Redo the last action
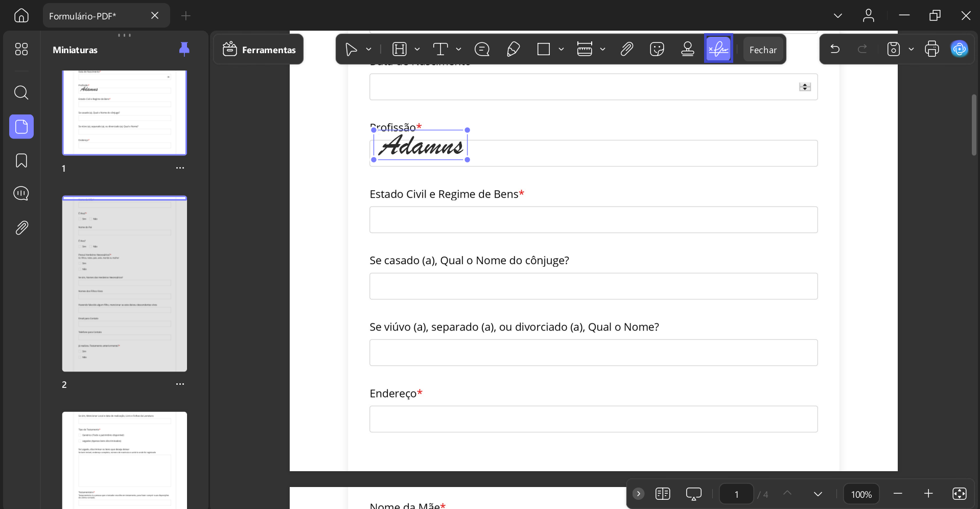The width and height of the screenshot is (980, 509). [x=862, y=49]
